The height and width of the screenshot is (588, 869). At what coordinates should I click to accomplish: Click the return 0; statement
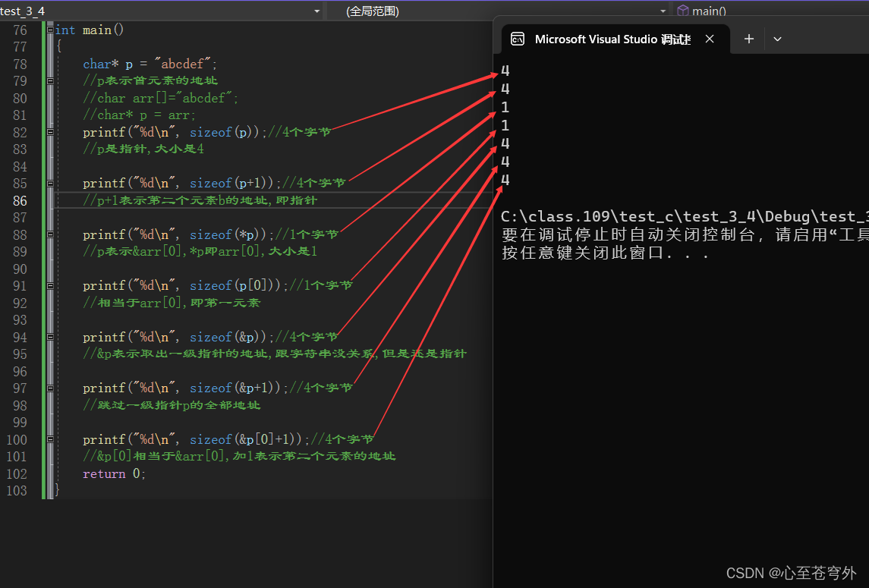pyautogui.click(x=114, y=474)
